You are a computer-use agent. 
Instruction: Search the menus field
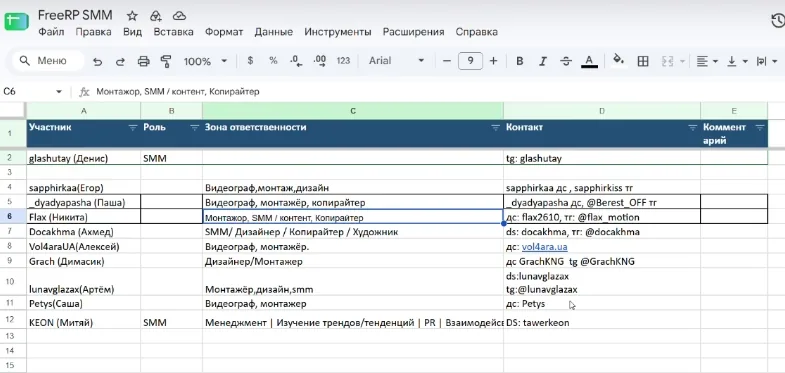pos(48,61)
